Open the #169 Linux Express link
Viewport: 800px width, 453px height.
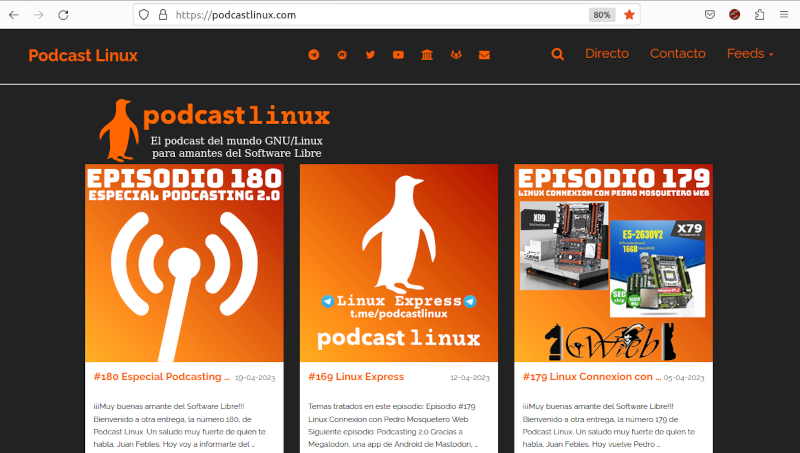point(356,376)
